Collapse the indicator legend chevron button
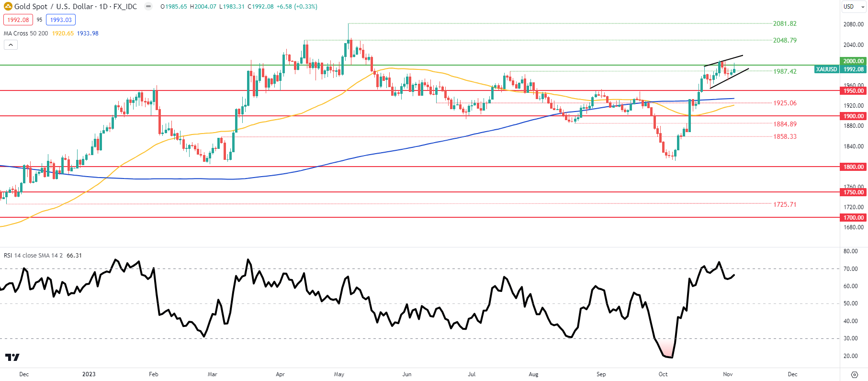The height and width of the screenshot is (381, 868). (x=11, y=45)
